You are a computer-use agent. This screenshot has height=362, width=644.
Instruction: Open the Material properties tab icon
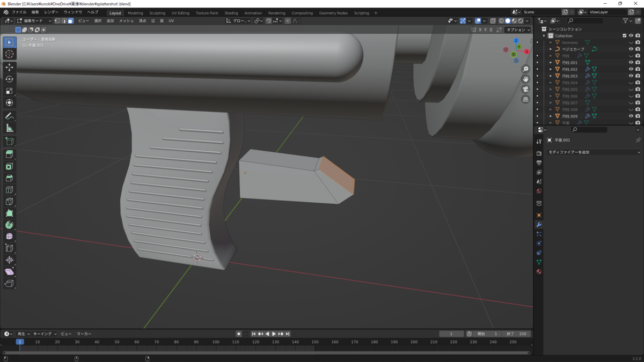click(x=539, y=271)
